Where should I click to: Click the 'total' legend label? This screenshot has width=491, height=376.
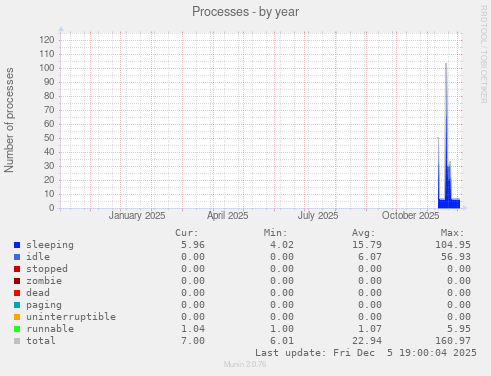(41, 341)
